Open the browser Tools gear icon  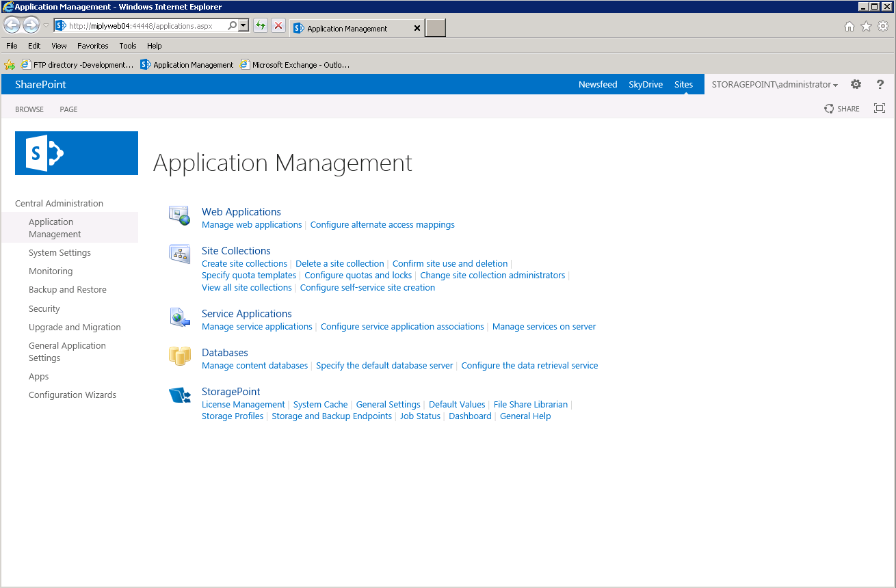click(883, 27)
